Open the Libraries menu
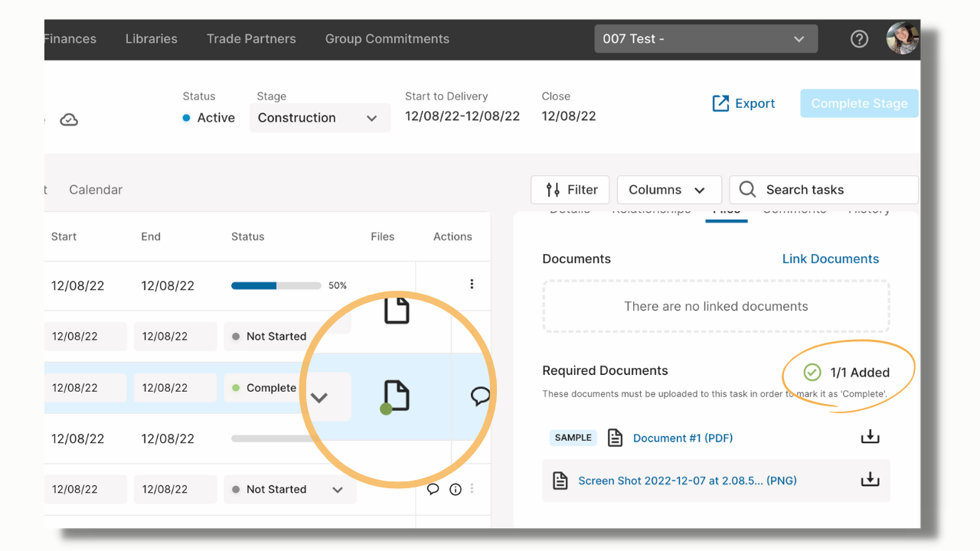The height and width of the screenshot is (551, 980). [152, 39]
